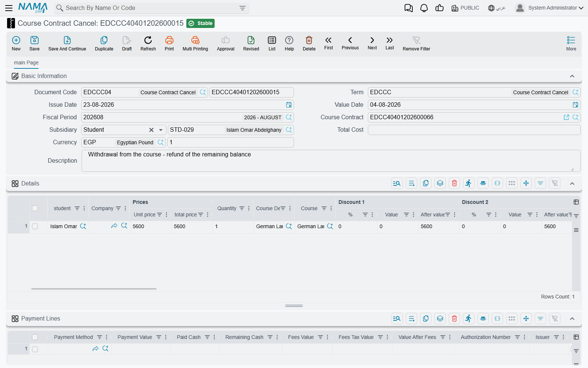Click the New record icon

click(x=16, y=43)
